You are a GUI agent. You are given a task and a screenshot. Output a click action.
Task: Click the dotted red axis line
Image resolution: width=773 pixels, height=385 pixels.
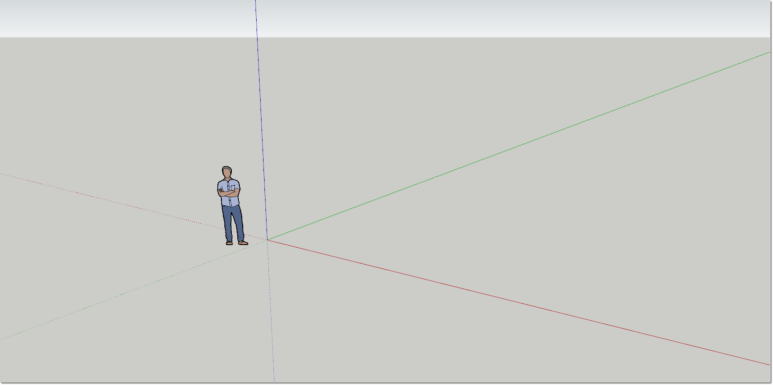pyautogui.click(x=134, y=207)
